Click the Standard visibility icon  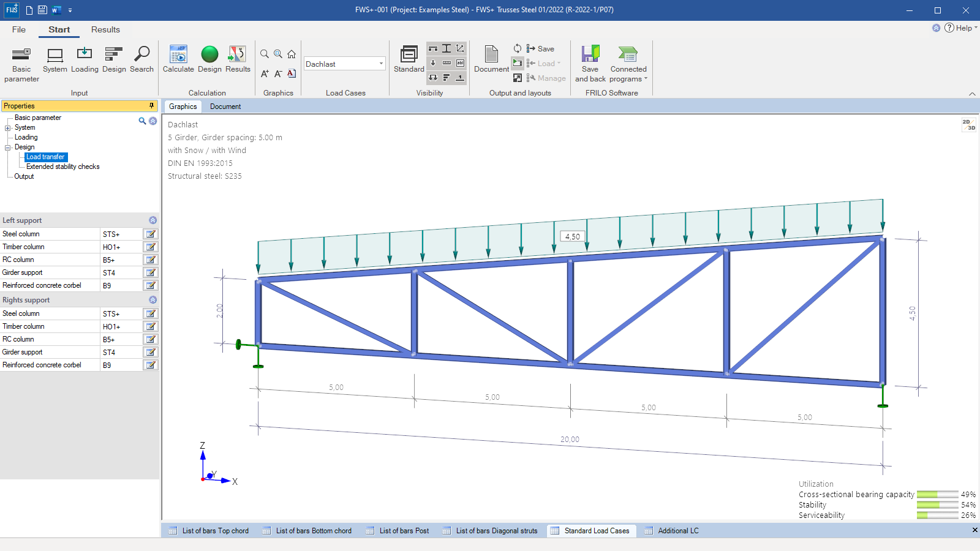coord(409,59)
